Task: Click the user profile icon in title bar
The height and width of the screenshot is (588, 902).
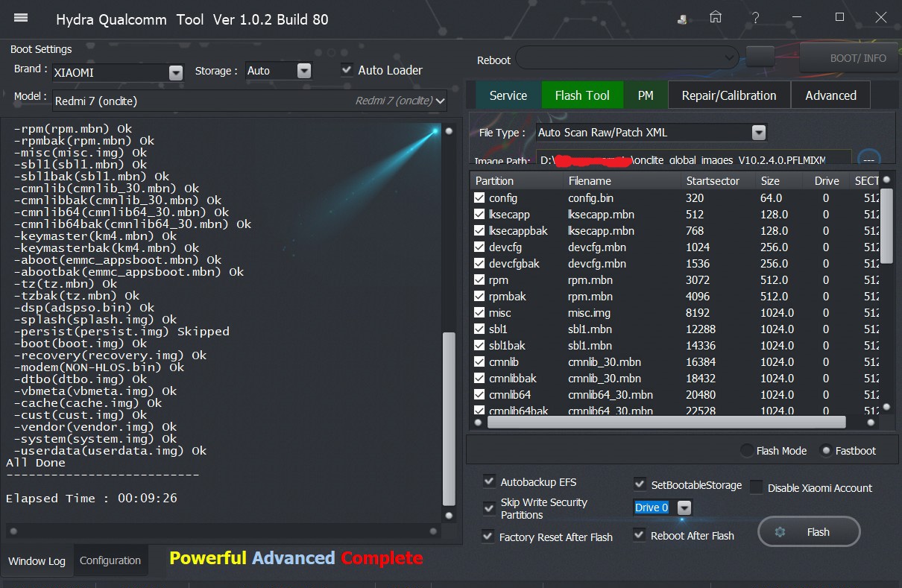Action: tap(682, 19)
